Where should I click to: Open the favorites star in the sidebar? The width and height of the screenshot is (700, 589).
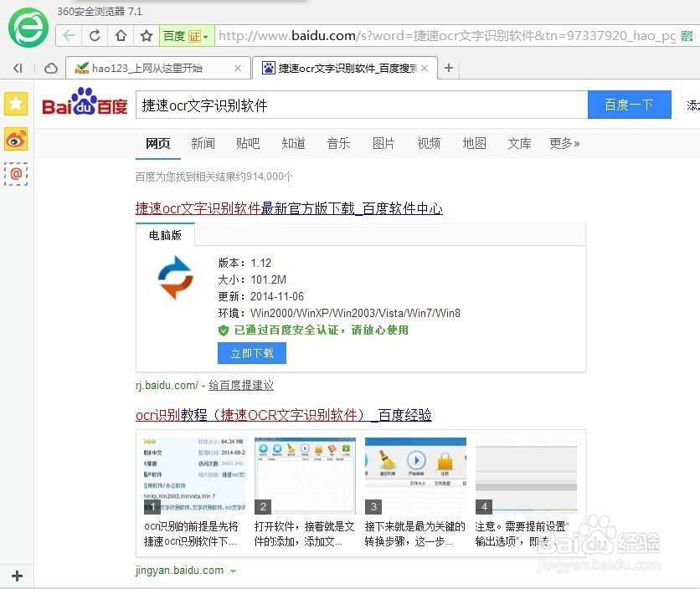[14, 104]
